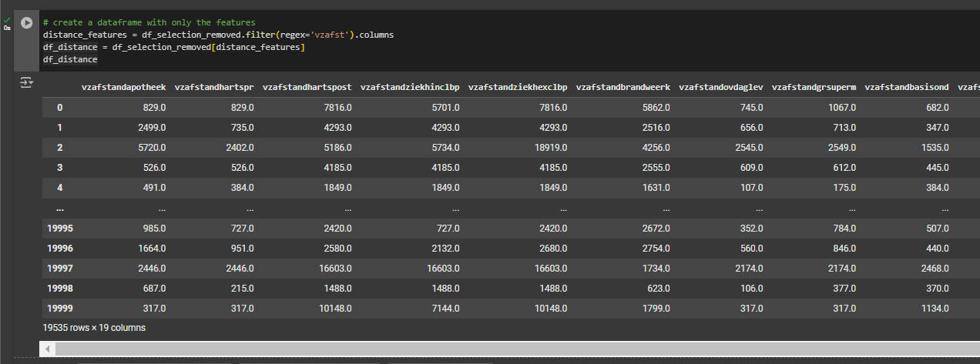This screenshot has width=980, height=364.
Task: Click column header vzafstandziekhinclbp
Action: pyautogui.click(x=410, y=87)
